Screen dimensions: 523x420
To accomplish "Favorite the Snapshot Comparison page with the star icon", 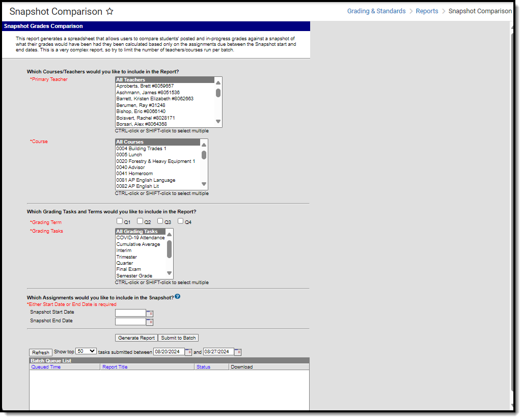I will [109, 11].
